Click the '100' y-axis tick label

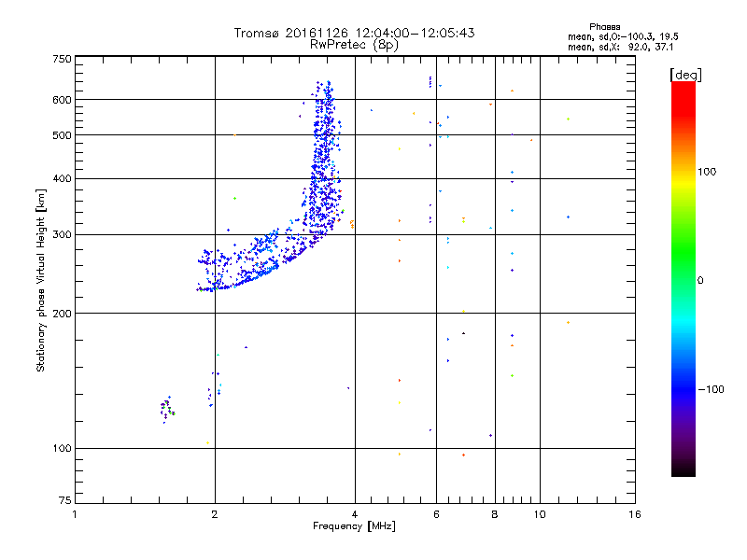click(x=62, y=448)
